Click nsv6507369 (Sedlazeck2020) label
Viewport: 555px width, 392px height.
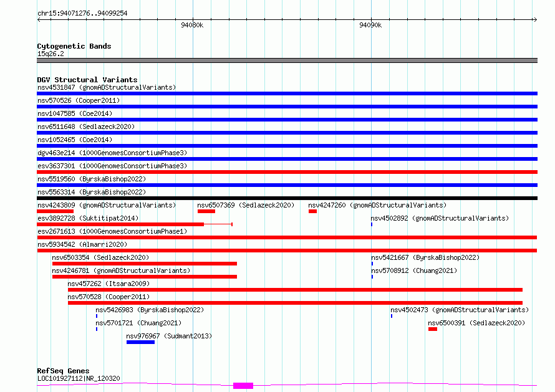[246, 205]
